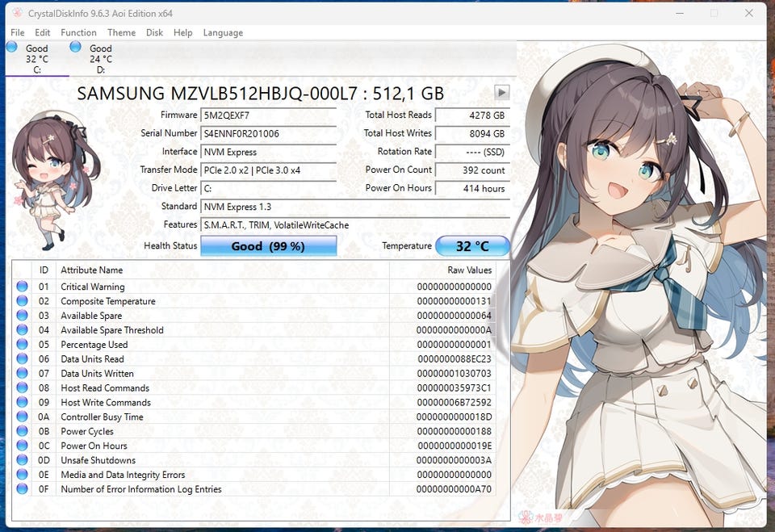Open the Theme menu
The height and width of the screenshot is (532, 775).
[x=121, y=32]
